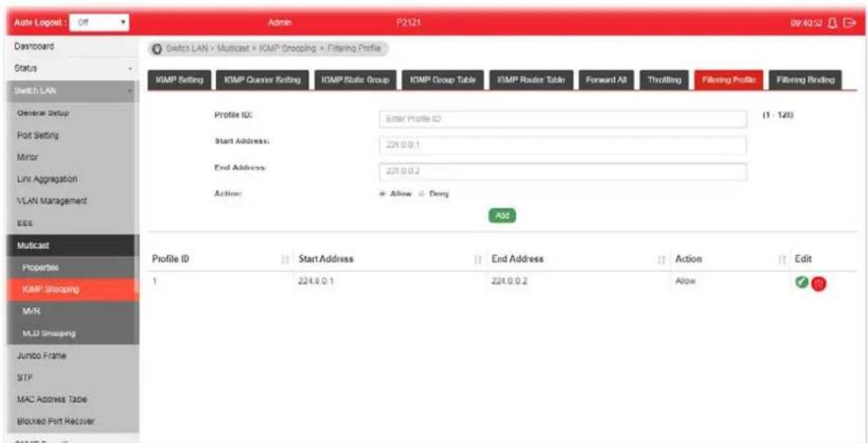The height and width of the screenshot is (443, 868).
Task: Open the Filtering Binding tab
Action: point(805,80)
